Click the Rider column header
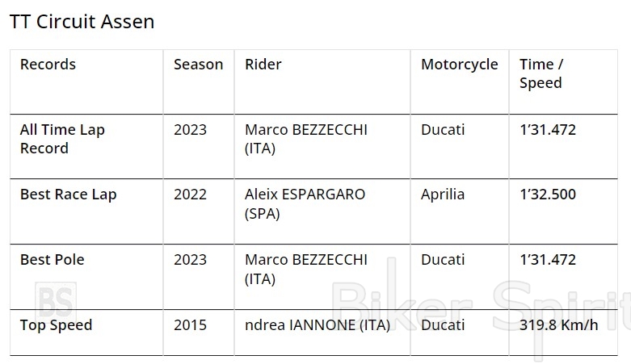Screen dimensions: 631x364 coord(263,65)
